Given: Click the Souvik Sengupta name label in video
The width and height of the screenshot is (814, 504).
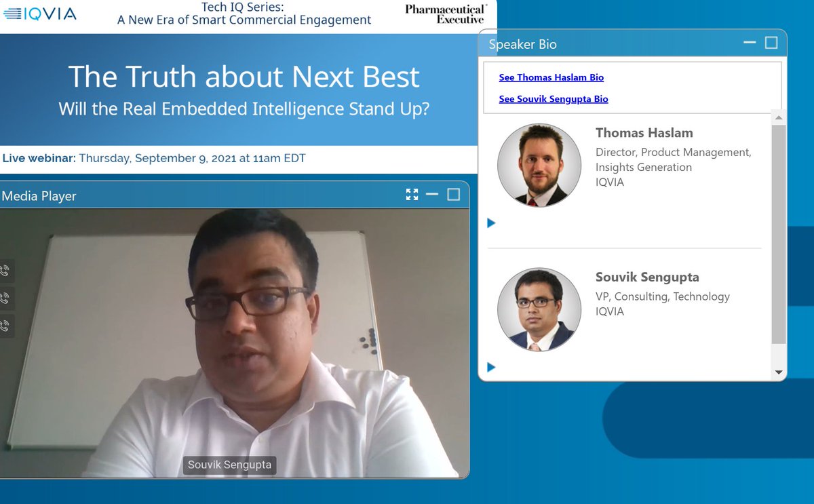Looking at the screenshot, I should (229, 465).
